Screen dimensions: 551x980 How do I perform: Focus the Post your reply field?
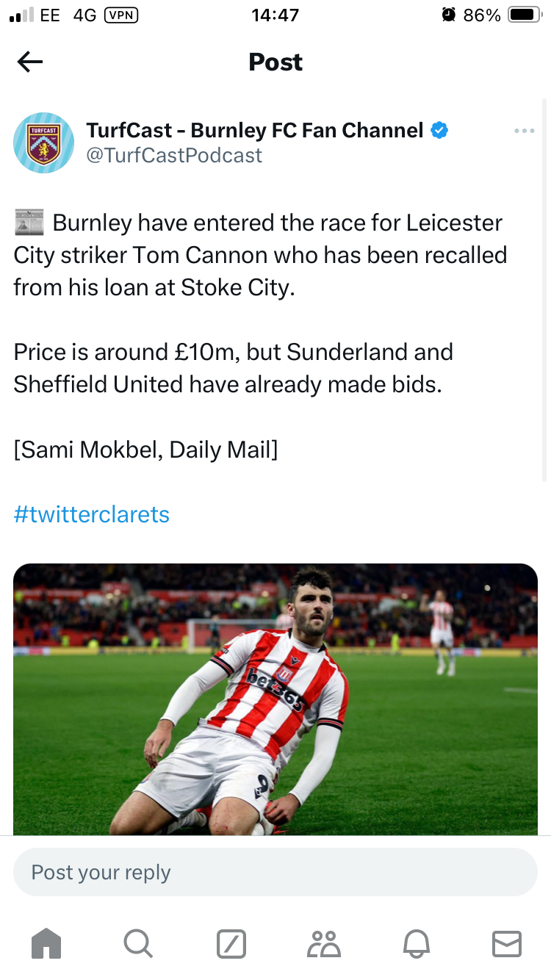tap(275, 872)
